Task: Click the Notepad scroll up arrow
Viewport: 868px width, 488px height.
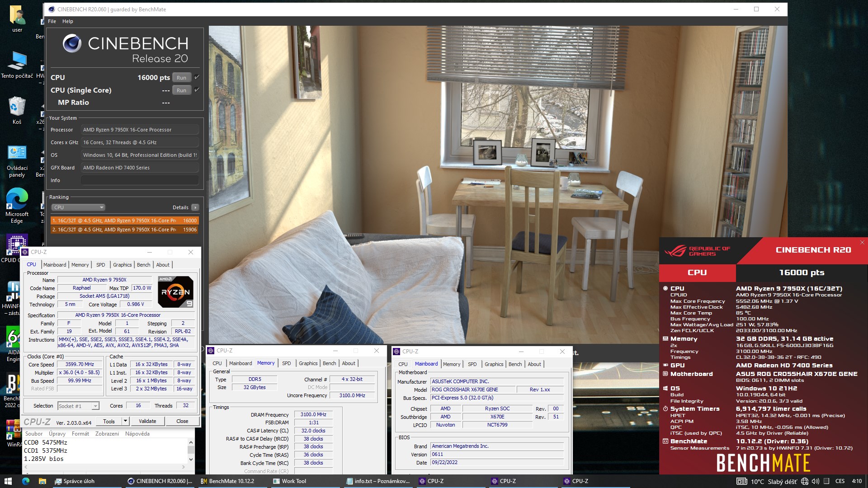Action: click(191, 442)
